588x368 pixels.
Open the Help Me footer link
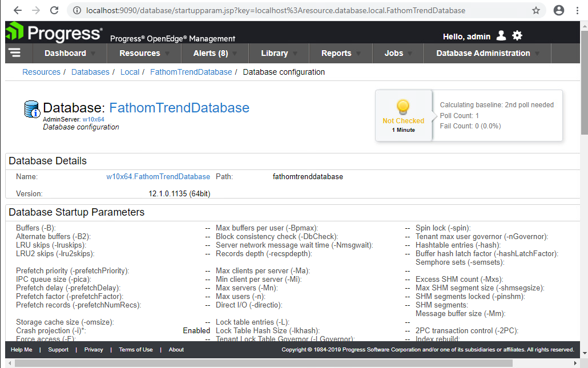(x=21, y=349)
